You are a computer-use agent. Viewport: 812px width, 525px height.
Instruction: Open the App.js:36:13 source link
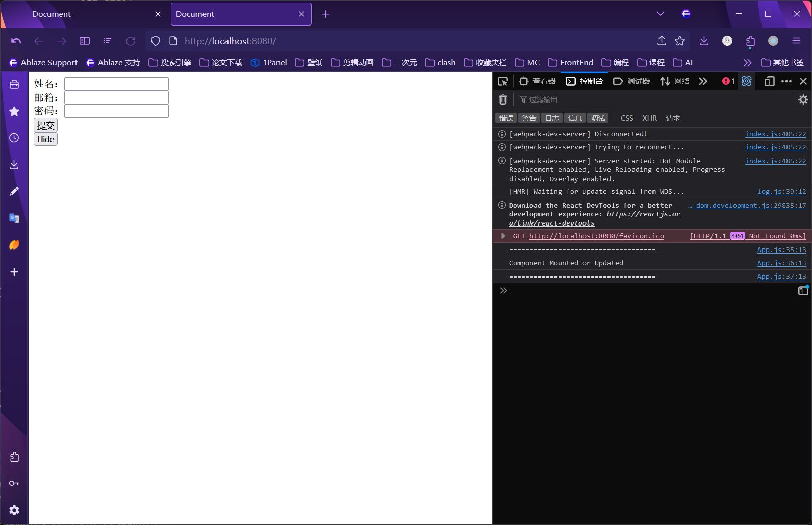pyautogui.click(x=781, y=263)
